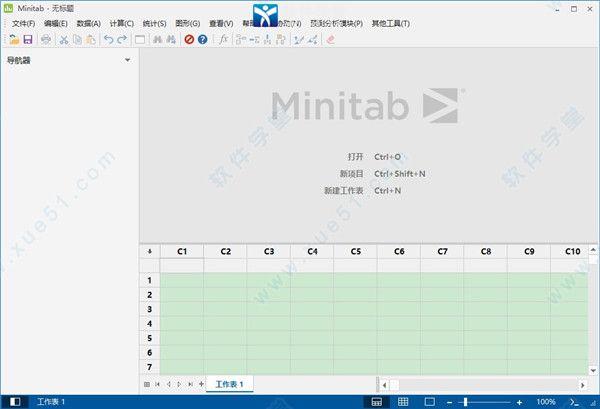600x409 pixels.
Task: Click the vertical scrollbar down arrow
Action: tap(593, 370)
